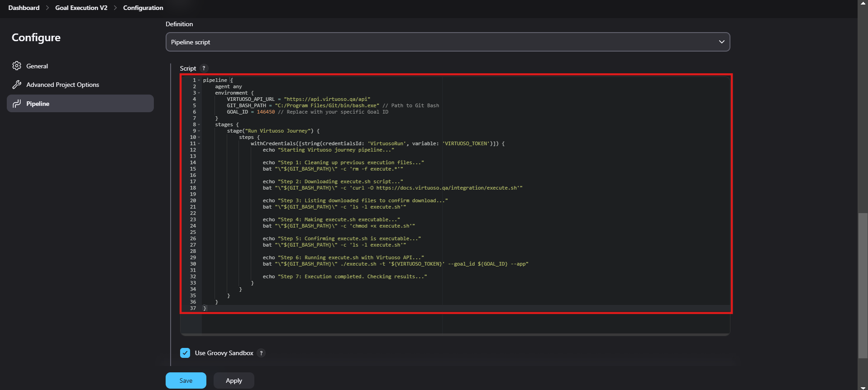The image size is (868, 390).
Task: Click the chevron after Dashboard breadcrumb
Action: pyautogui.click(x=48, y=8)
